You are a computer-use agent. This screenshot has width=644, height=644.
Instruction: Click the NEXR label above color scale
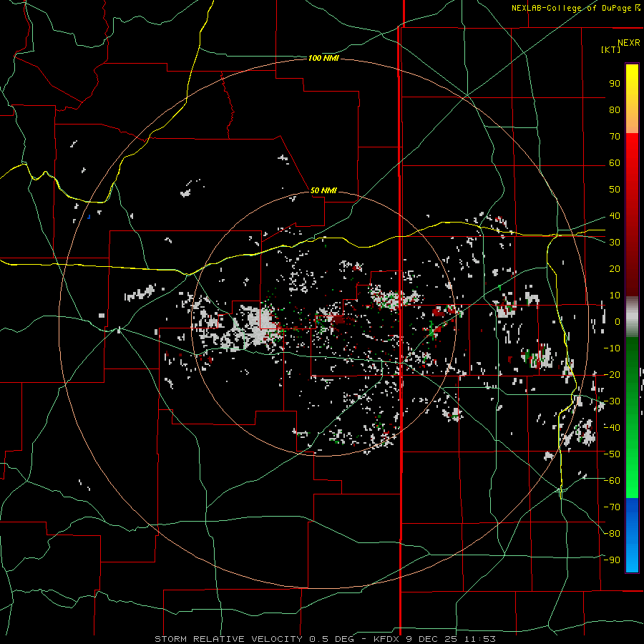click(629, 43)
